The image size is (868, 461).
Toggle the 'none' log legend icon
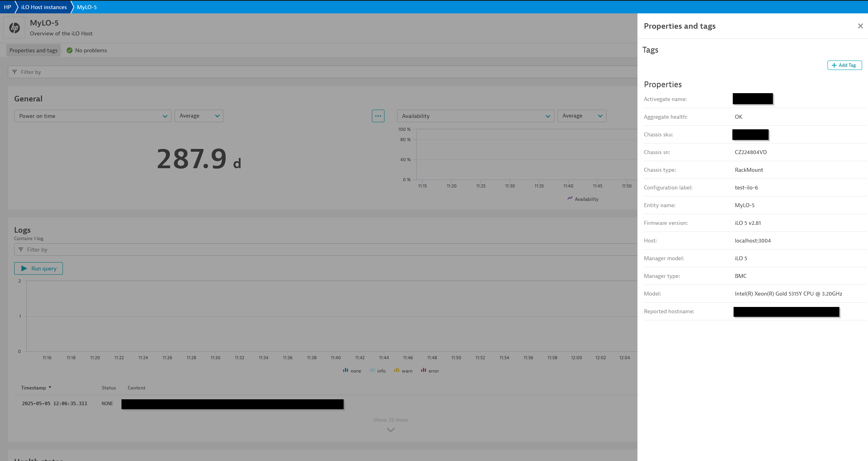346,370
